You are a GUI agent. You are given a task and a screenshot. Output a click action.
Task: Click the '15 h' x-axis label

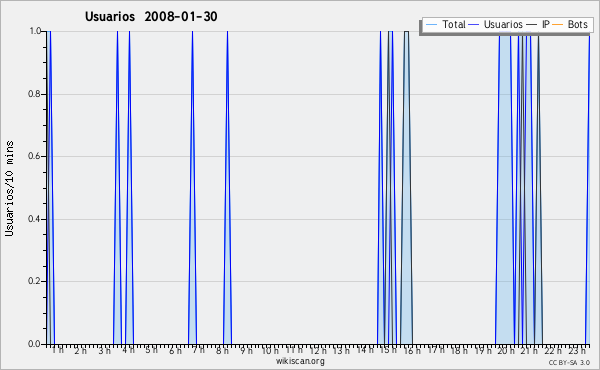388,350
